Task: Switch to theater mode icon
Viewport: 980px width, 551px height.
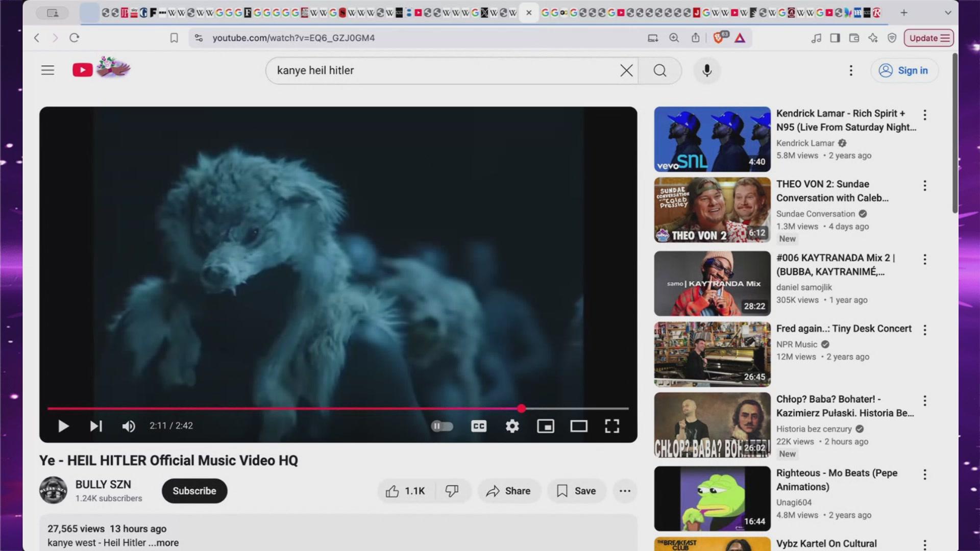Action: (578, 426)
